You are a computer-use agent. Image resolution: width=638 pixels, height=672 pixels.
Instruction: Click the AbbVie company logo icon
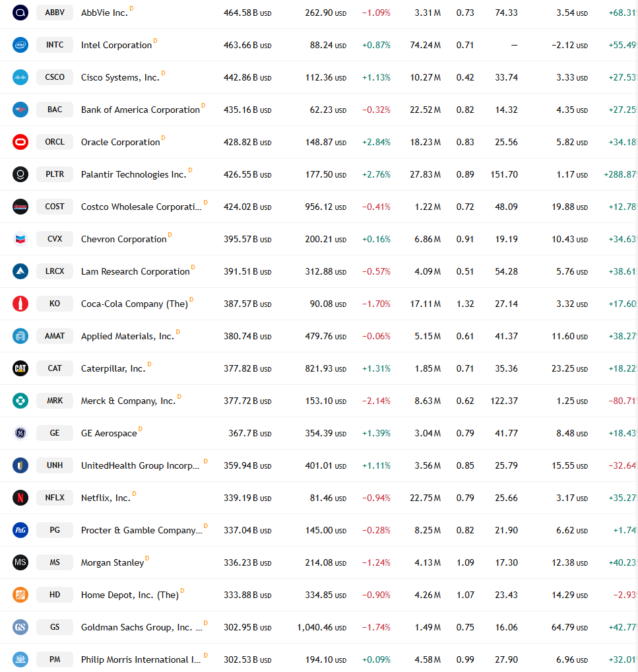(x=20, y=13)
